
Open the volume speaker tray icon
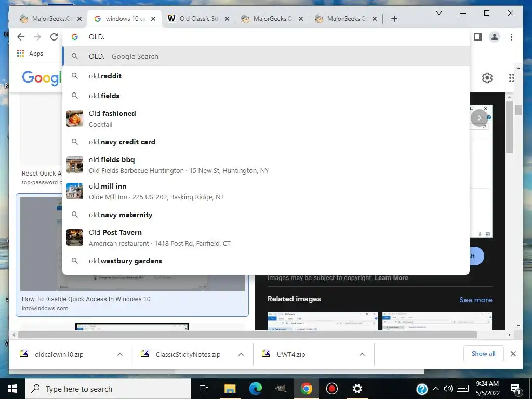pyautogui.click(x=448, y=389)
